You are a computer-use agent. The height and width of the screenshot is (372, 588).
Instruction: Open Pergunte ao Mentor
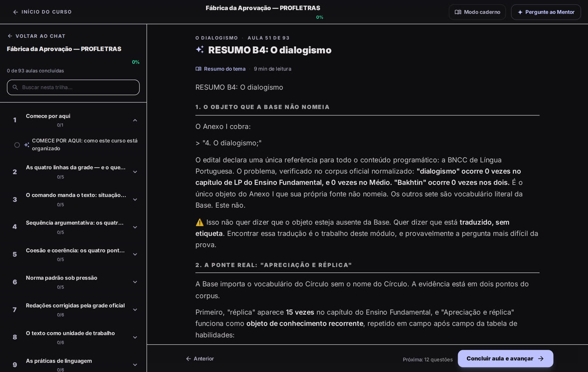[546, 12]
